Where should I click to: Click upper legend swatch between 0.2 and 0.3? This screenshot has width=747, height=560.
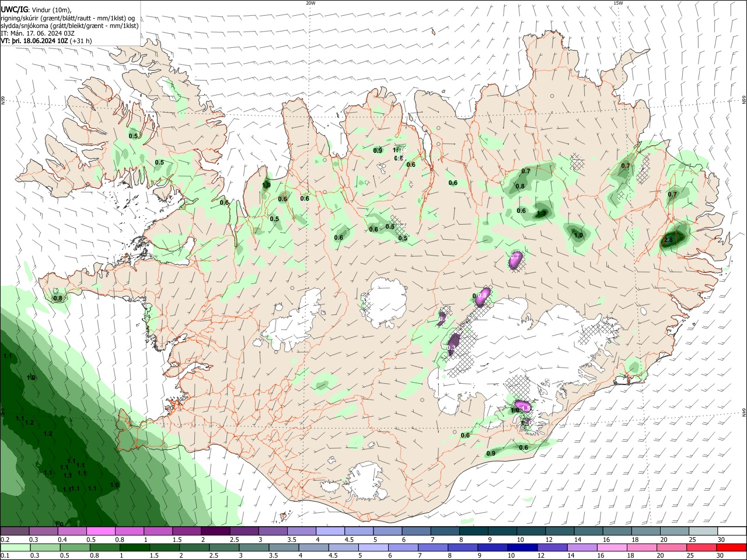point(15,531)
